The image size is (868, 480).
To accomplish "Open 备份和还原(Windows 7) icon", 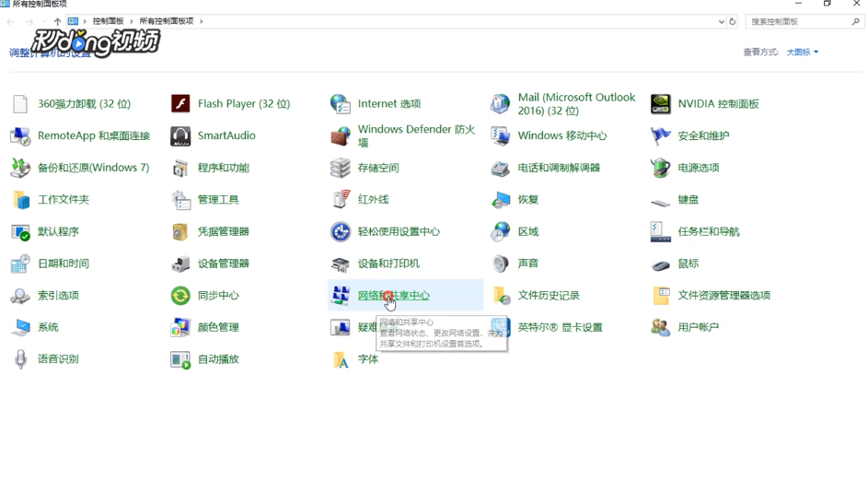I will [x=20, y=168].
